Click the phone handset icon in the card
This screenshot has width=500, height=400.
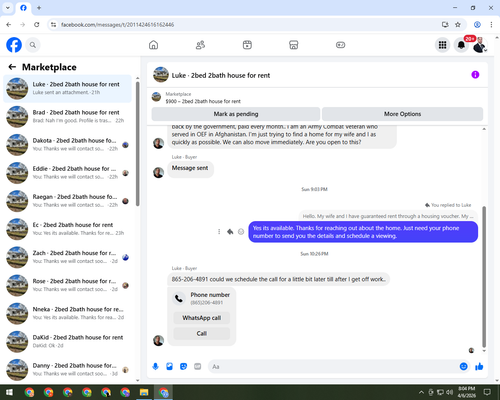(x=179, y=298)
